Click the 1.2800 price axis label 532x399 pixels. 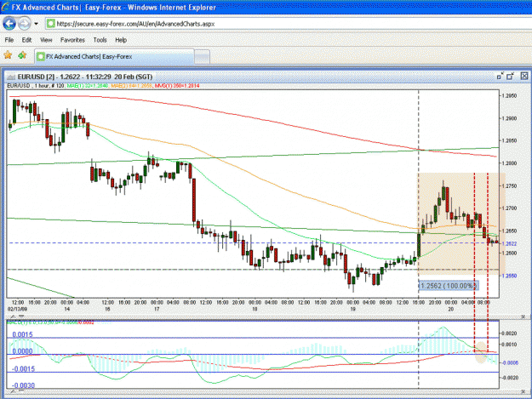(x=509, y=163)
